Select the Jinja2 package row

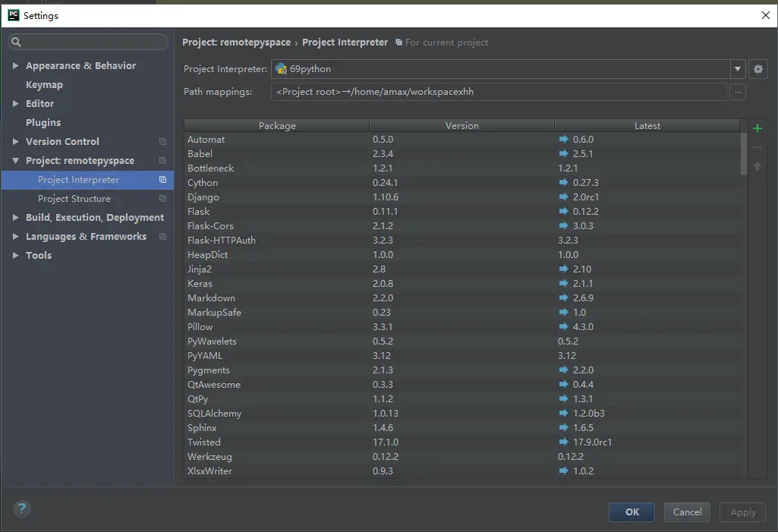[x=462, y=269]
